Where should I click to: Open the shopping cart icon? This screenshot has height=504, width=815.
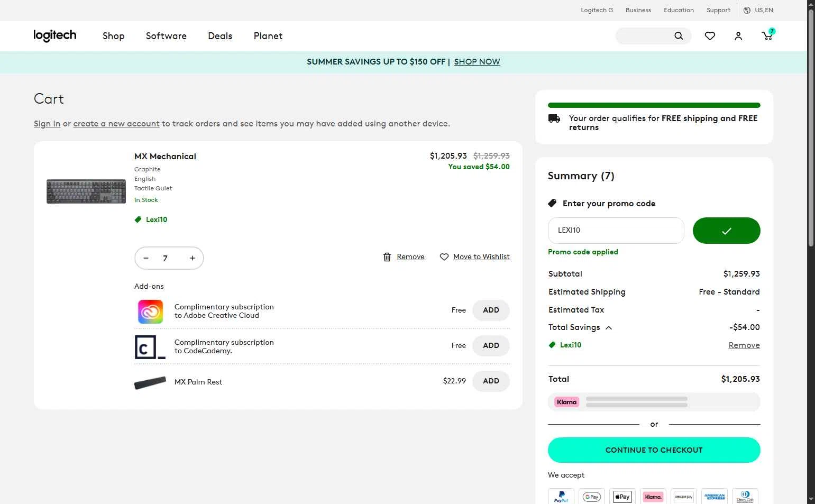(x=767, y=35)
